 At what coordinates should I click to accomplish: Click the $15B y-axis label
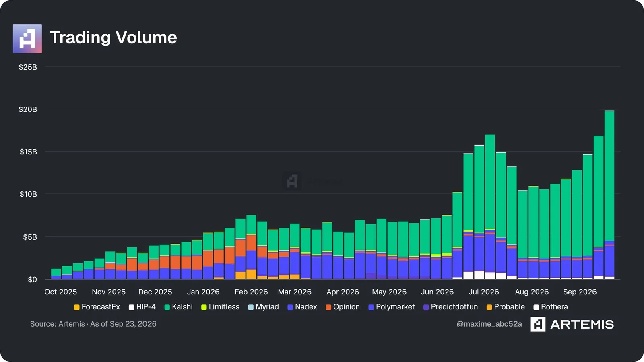pos(28,152)
